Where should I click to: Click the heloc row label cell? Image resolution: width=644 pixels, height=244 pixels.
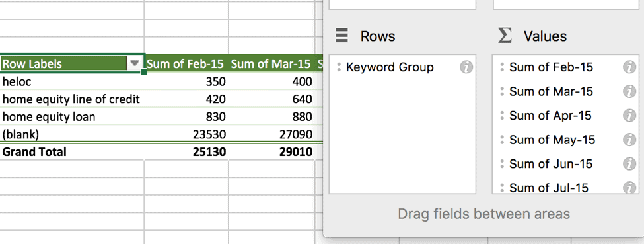[x=72, y=81]
